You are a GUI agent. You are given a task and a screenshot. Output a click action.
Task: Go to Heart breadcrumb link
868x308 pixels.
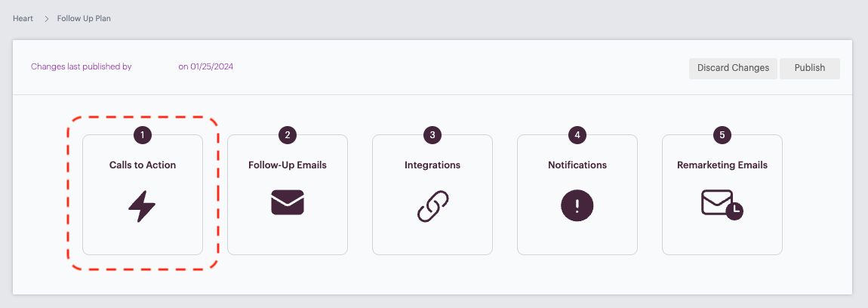pyautogui.click(x=23, y=18)
